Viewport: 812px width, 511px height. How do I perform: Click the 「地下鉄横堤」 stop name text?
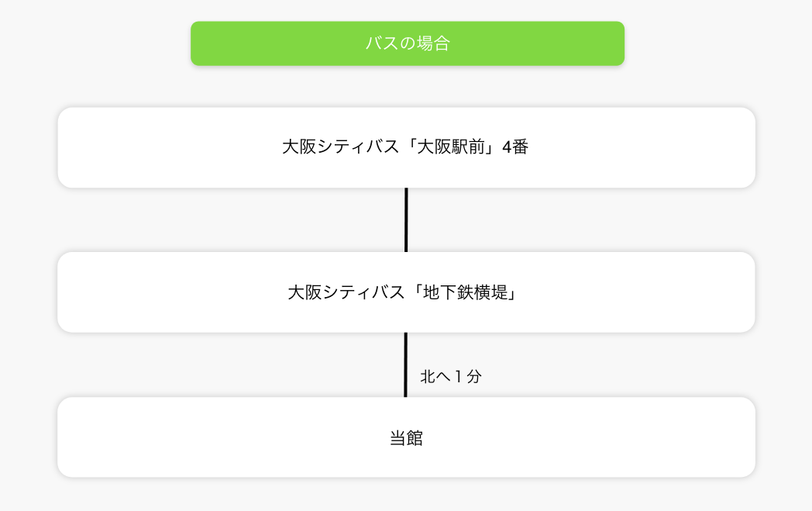coord(465,292)
